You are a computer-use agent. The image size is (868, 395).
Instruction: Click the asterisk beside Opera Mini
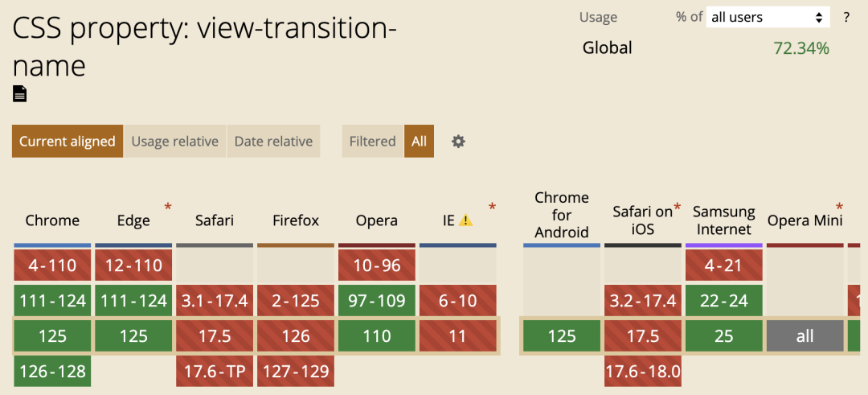[x=840, y=208]
